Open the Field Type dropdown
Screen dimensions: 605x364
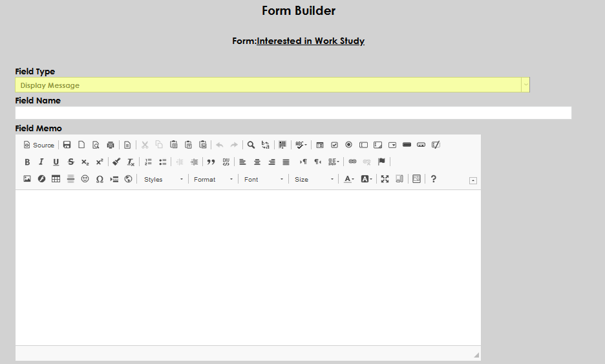(x=272, y=85)
